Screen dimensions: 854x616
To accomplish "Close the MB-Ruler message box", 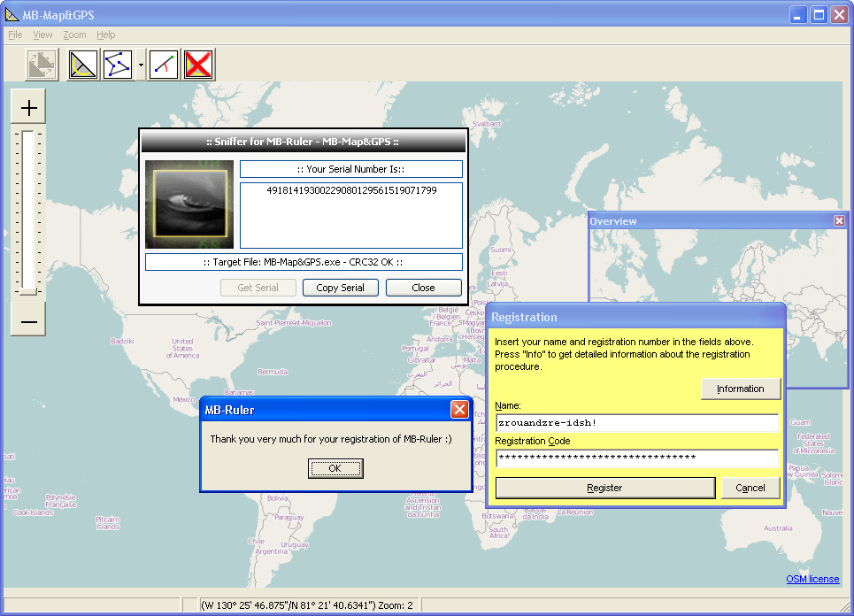I will (x=459, y=409).
